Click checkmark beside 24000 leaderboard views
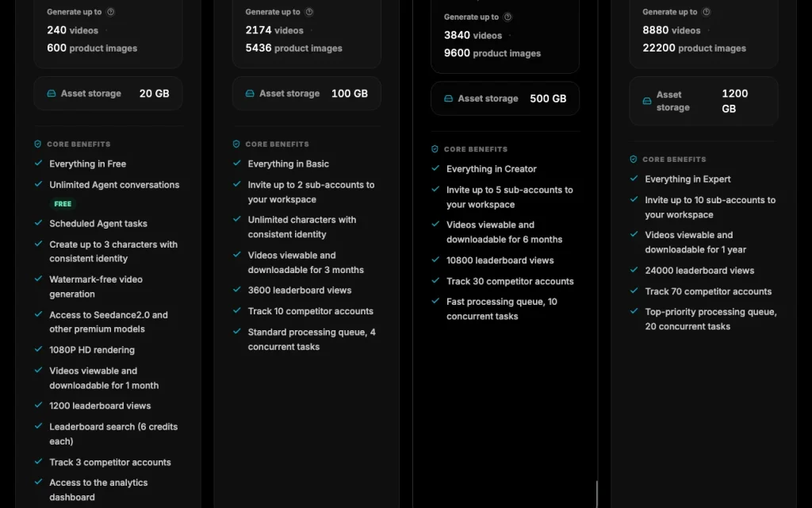This screenshot has width=812, height=508. point(634,270)
